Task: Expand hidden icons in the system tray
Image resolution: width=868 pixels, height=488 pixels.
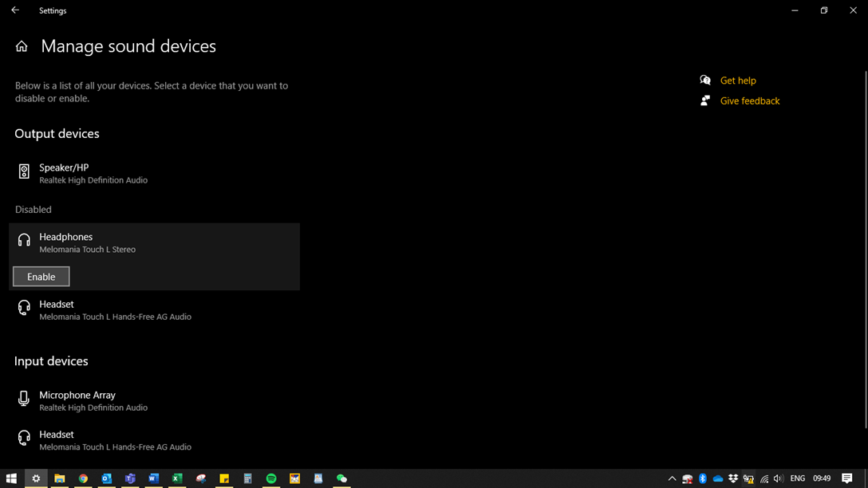Action: (x=673, y=479)
